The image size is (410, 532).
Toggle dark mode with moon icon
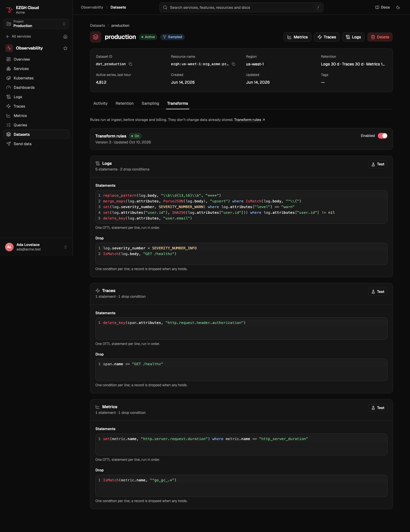click(x=398, y=7)
